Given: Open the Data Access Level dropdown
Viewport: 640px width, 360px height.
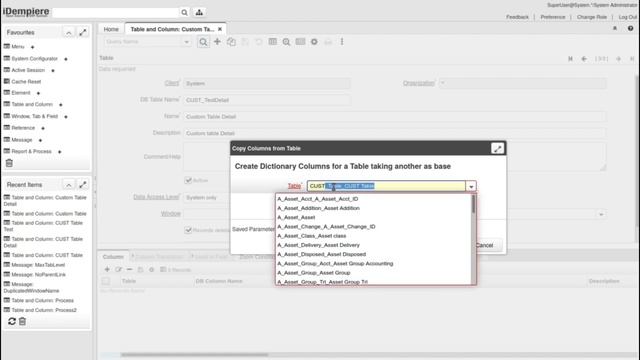Looking at the screenshot, I should (x=206, y=198).
